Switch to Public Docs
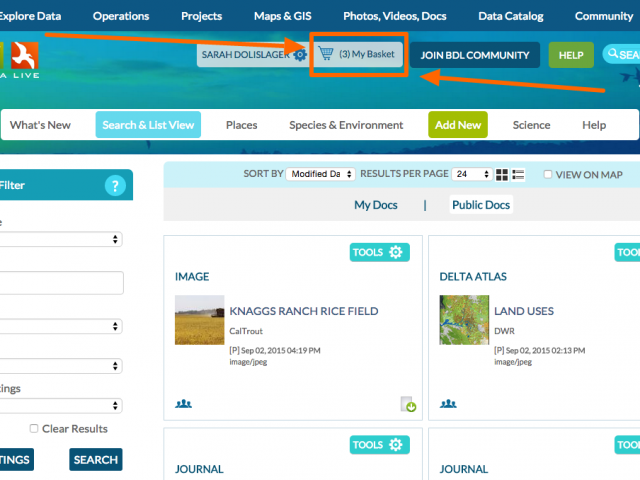Screen dimensions: 640x480 [481, 204]
